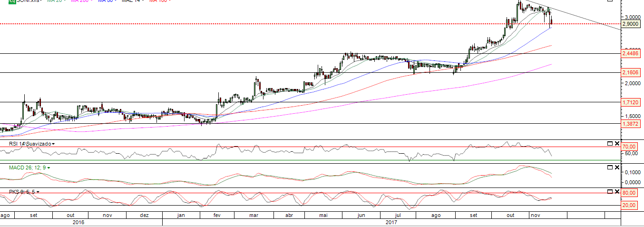
Task: Click the 1,3872 support level label
Action: pos(632,123)
